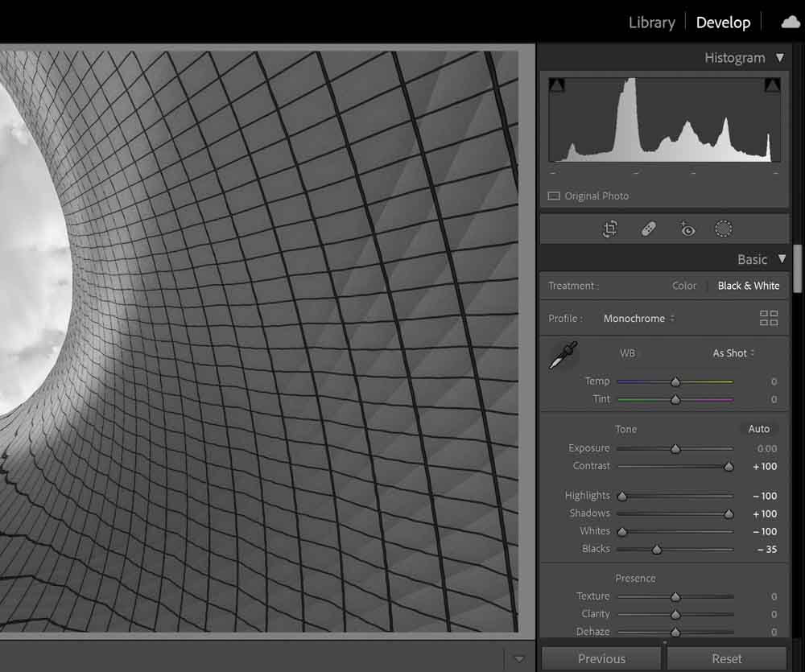
Task: Click the Histogram panel title
Action: click(735, 57)
